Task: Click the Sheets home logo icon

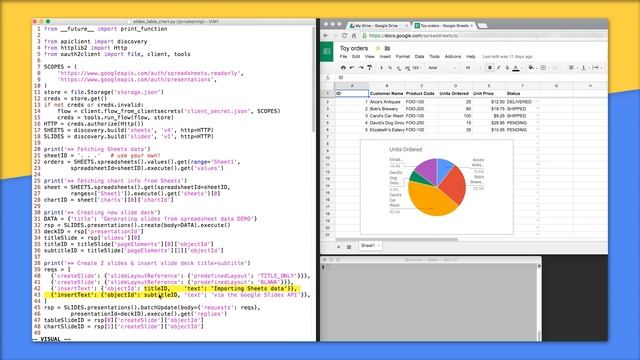Action: 327,51
